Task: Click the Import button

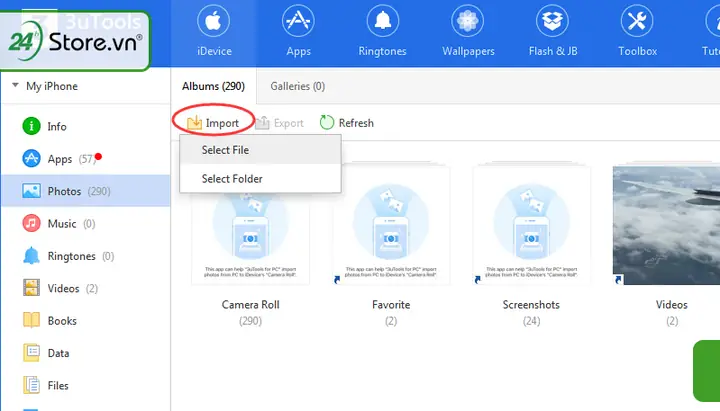Action: click(213, 123)
